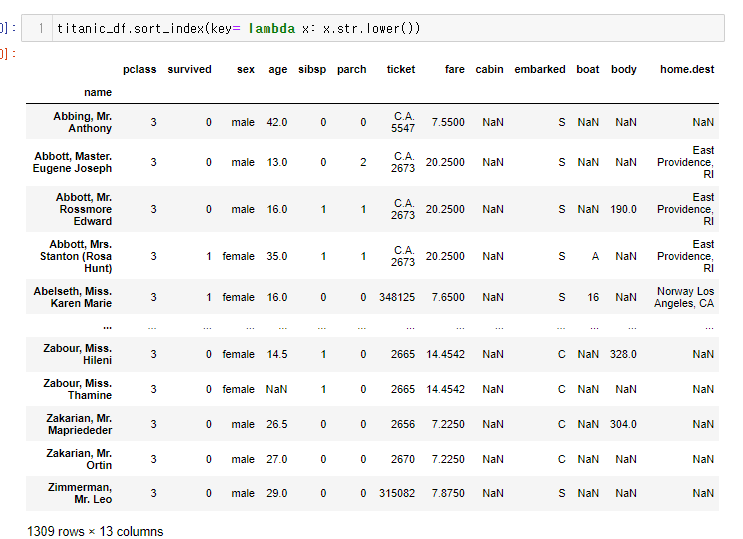Select row name Abelseth, Miss. Karen Marie
Viewport: 743px width, 539px height.
72,297
